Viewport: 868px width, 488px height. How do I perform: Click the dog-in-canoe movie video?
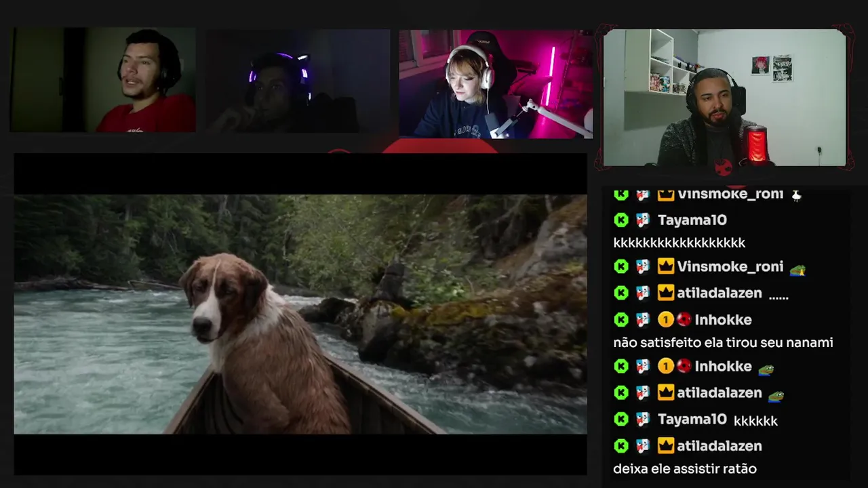click(x=300, y=314)
